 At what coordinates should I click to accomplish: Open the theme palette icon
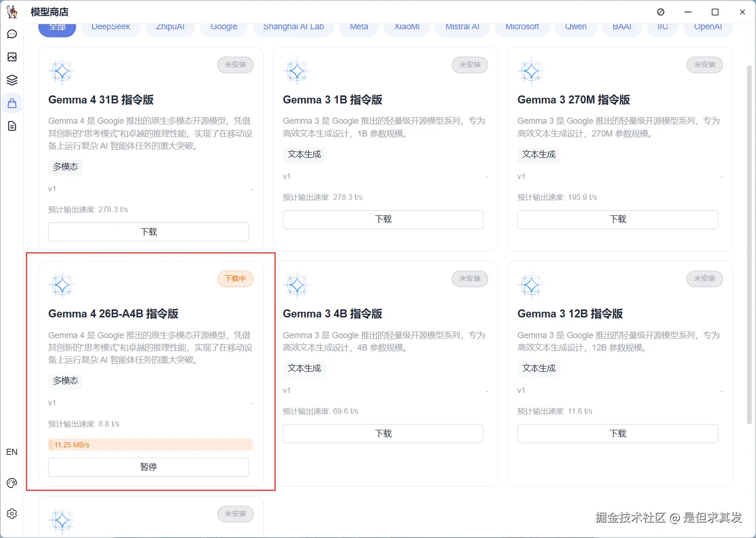(x=12, y=483)
